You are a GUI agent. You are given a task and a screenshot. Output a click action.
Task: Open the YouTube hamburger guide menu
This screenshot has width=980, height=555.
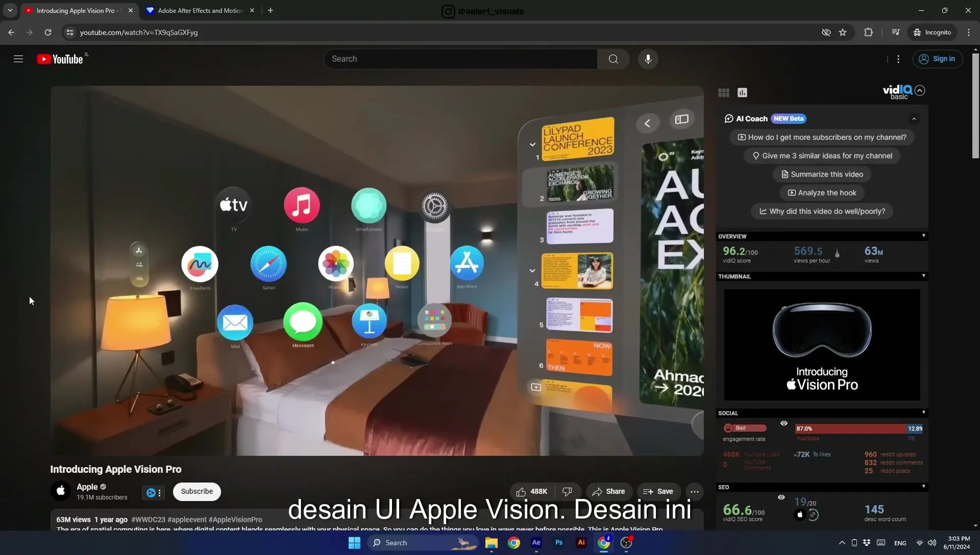pos(18,59)
